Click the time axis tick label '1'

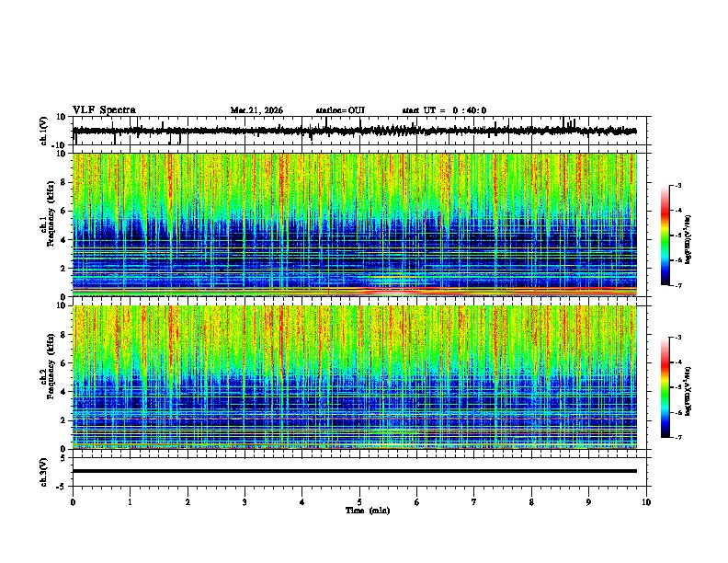pyautogui.click(x=130, y=502)
